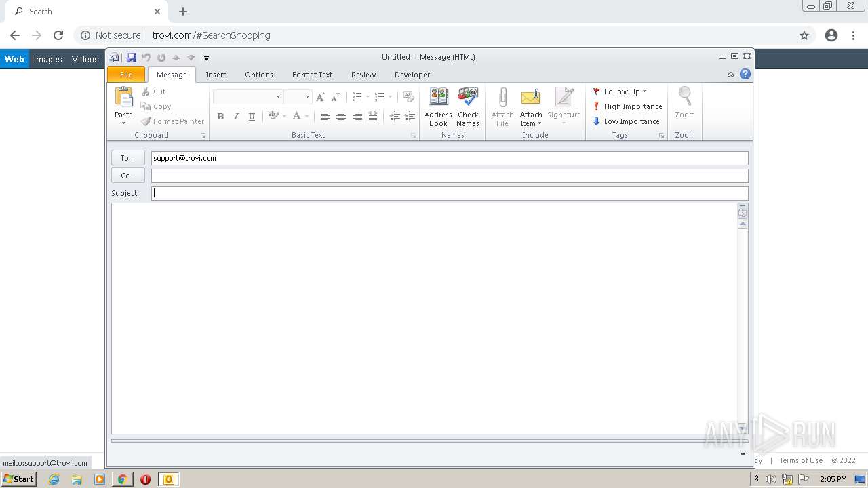The height and width of the screenshot is (488, 868).
Task: Toggle Underline formatting
Action: tap(252, 117)
